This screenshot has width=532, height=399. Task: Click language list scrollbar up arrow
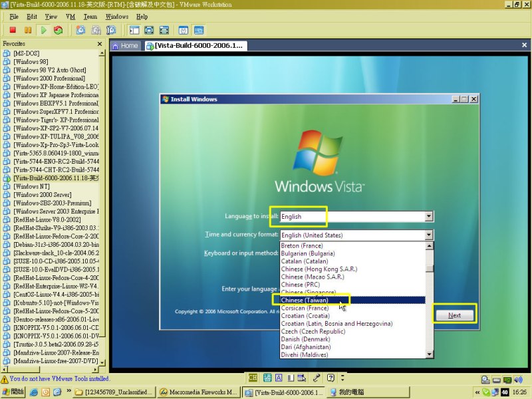click(430, 245)
